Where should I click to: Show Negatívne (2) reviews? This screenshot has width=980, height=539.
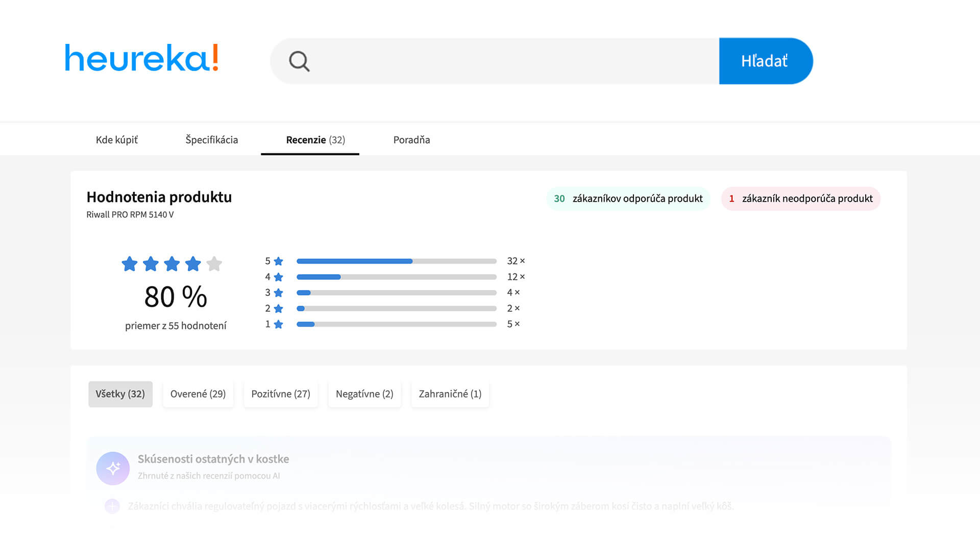[x=364, y=394]
